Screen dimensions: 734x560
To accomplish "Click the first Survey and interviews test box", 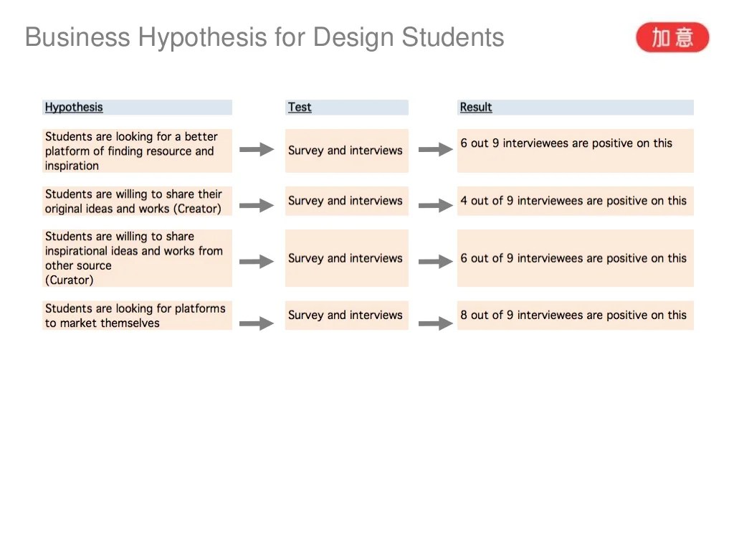I will [x=346, y=151].
